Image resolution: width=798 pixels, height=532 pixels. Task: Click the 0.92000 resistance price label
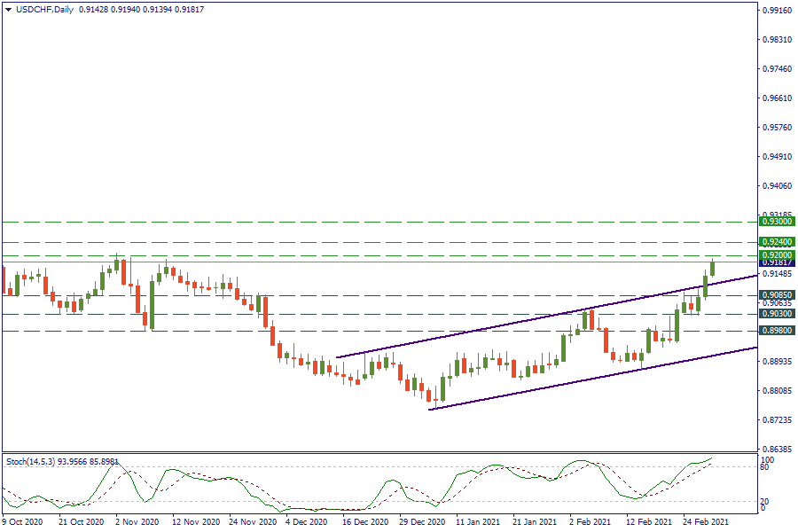[x=777, y=255]
